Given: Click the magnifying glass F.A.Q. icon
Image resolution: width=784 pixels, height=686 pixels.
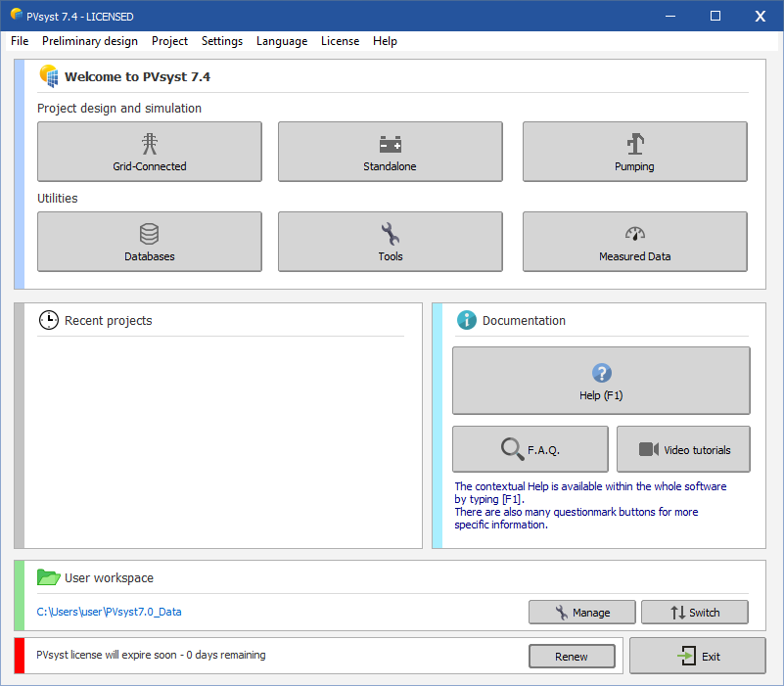Looking at the screenshot, I should 512,448.
